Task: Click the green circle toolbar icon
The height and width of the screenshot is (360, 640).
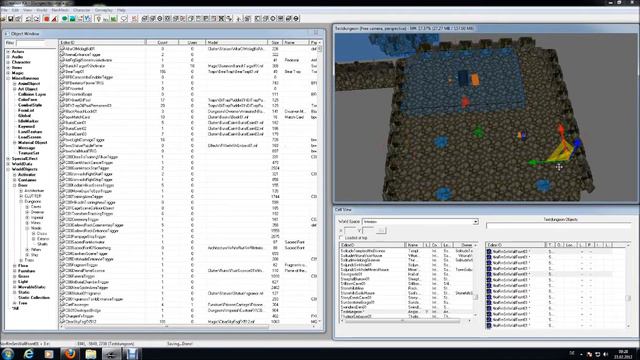Action: tap(64, 19)
